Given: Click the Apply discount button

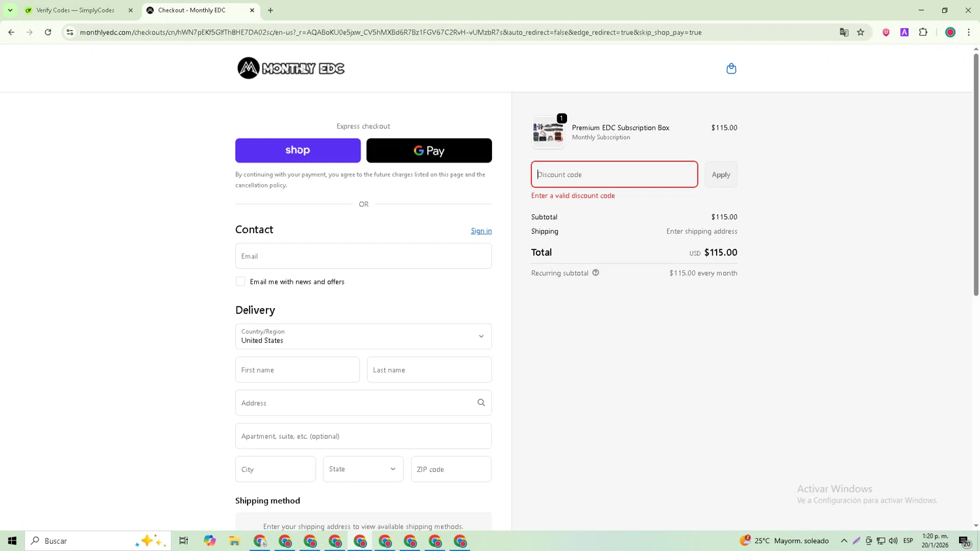Looking at the screenshot, I should [721, 174].
